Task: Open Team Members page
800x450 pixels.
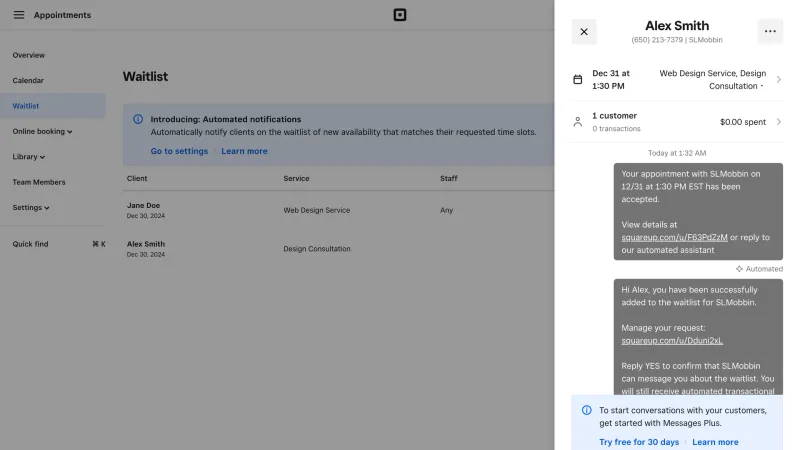Action: pos(39,182)
